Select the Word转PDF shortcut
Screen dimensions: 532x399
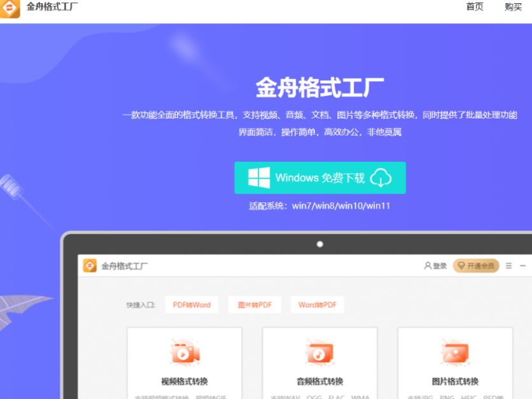[318, 305]
